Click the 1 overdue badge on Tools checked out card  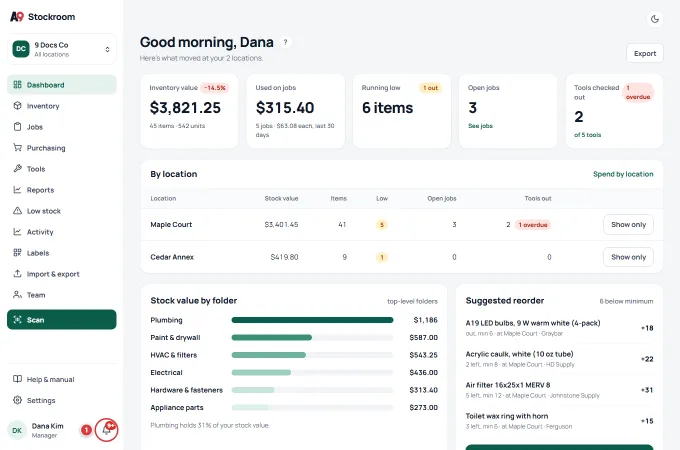[x=638, y=92]
